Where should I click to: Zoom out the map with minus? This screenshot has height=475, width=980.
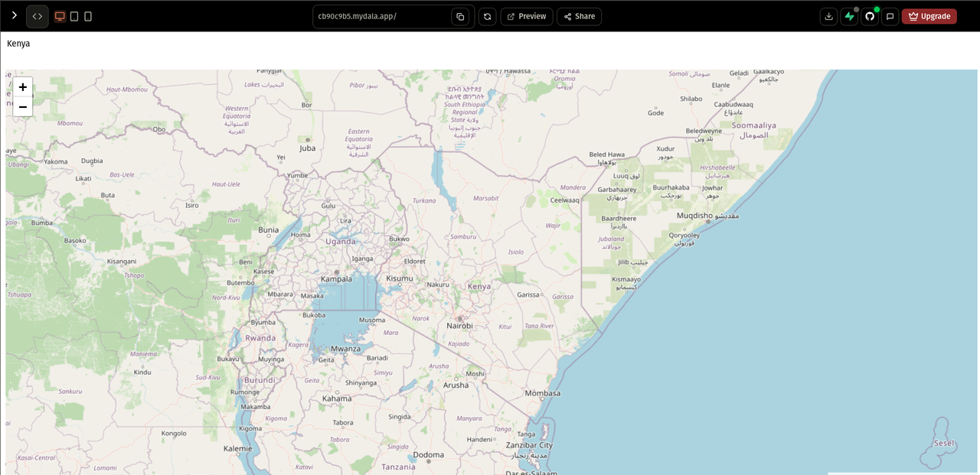coord(23,107)
